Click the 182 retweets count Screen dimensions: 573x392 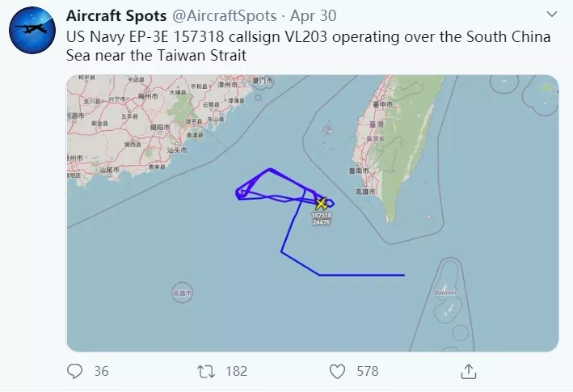pyautogui.click(x=236, y=372)
